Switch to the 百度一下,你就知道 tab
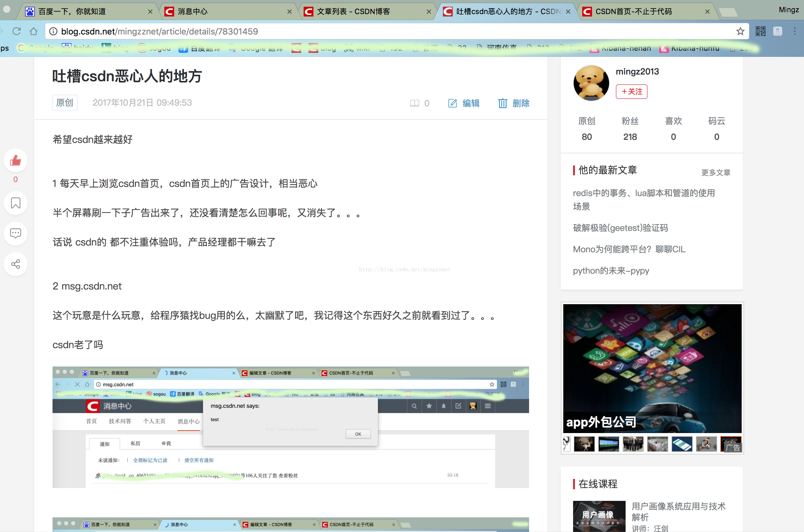 pyautogui.click(x=88, y=12)
